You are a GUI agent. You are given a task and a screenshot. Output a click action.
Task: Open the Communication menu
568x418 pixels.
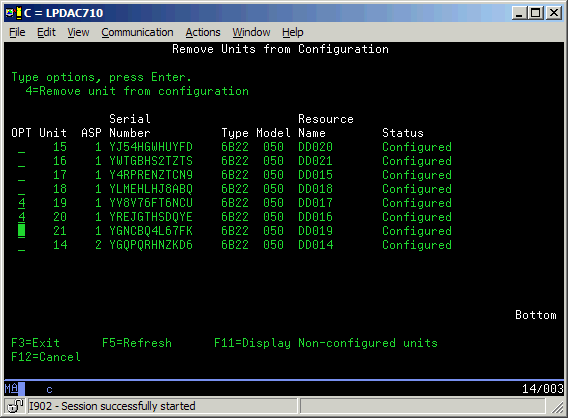(x=137, y=32)
